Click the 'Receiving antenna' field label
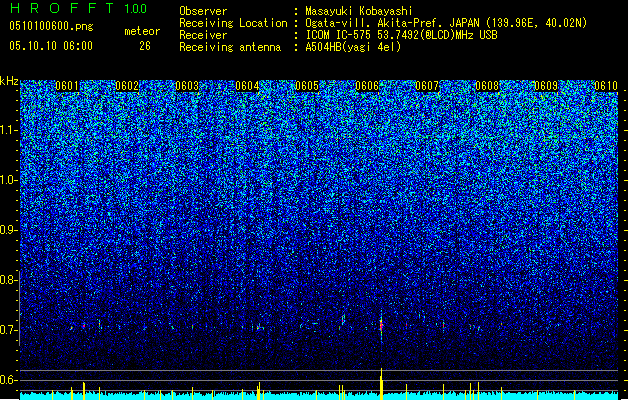The height and width of the screenshot is (400, 629). (230, 47)
